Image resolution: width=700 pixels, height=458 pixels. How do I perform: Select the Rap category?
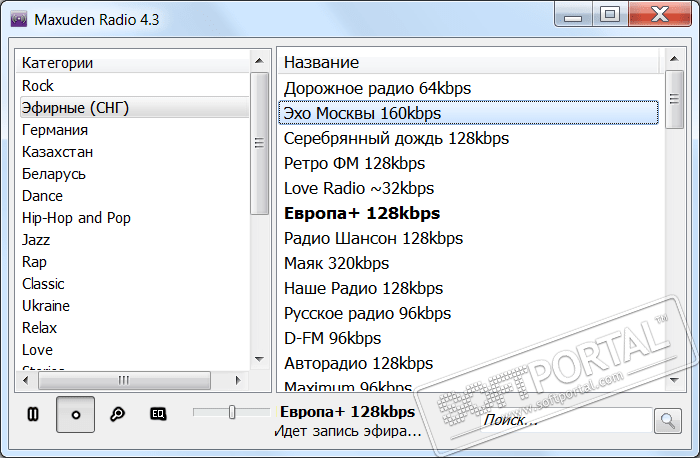click(134, 262)
